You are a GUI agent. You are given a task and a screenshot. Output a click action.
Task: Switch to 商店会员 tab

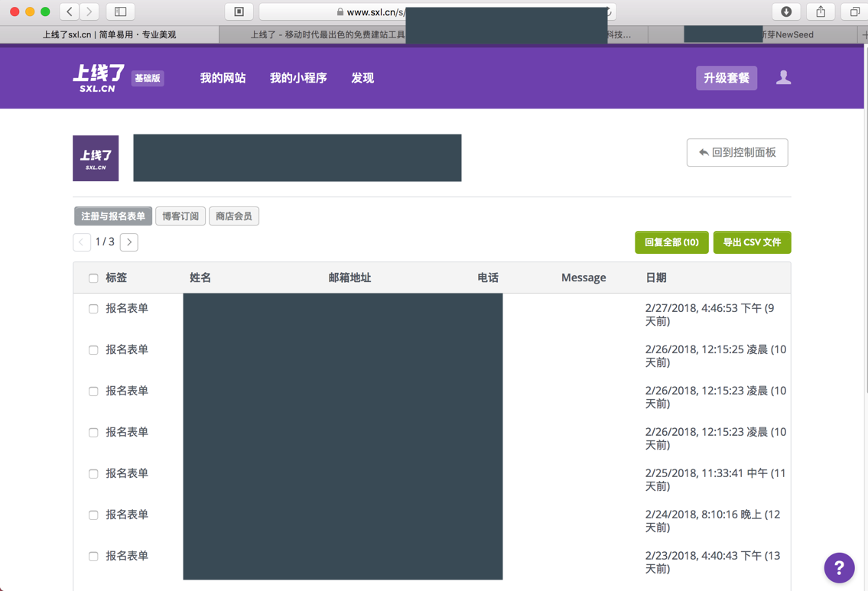pyautogui.click(x=233, y=216)
